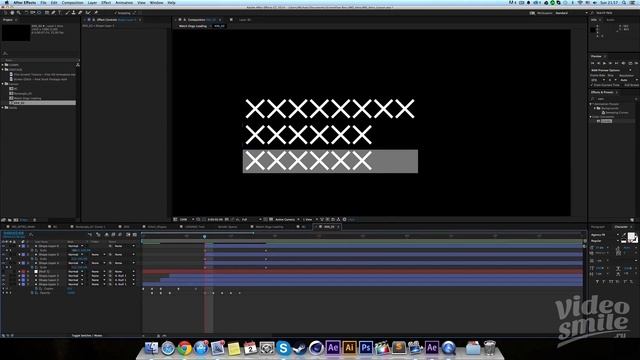Screen dimensions: 640x360
Task: Select the Rotation tool
Action: (x=26, y=13)
